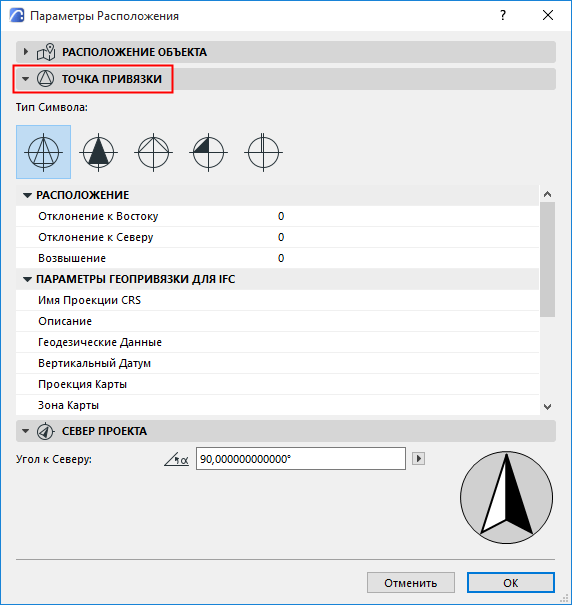The width and height of the screenshot is (572, 605).
Task: Confirm with the OK button
Action: 511,583
